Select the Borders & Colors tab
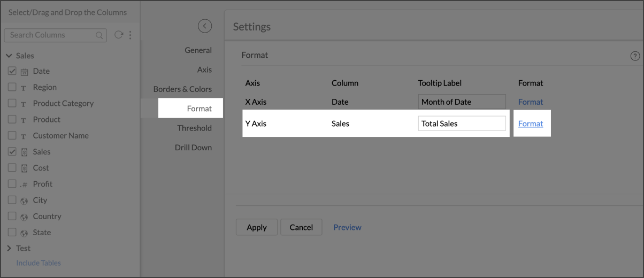644x278 pixels. 182,89
